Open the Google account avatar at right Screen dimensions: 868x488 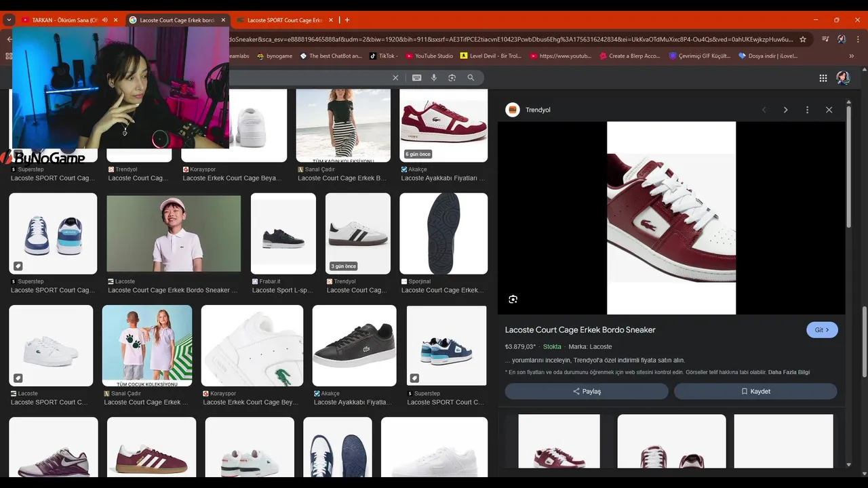[x=843, y=78]
